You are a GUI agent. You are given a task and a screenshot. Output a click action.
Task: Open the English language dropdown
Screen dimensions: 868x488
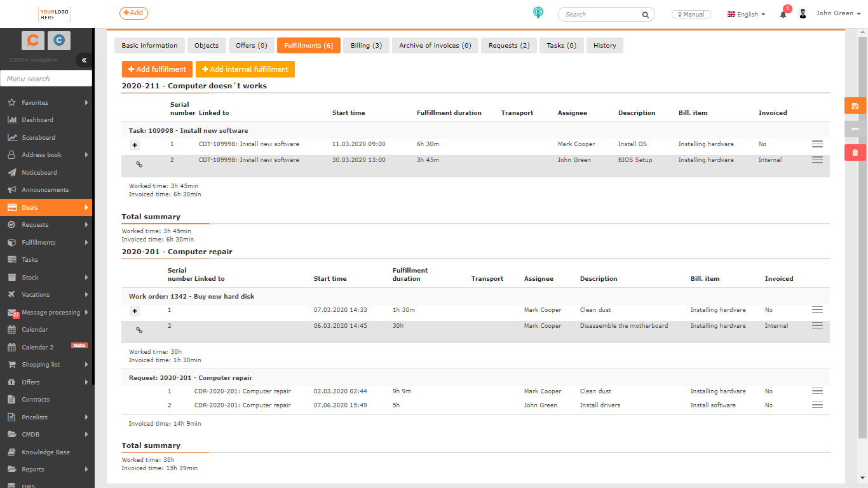(746, 14)
